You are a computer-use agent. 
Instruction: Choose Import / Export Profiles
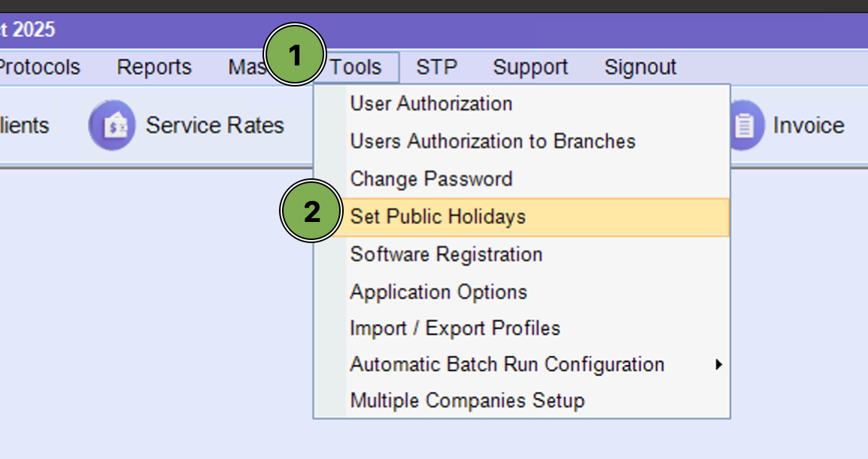455,329
